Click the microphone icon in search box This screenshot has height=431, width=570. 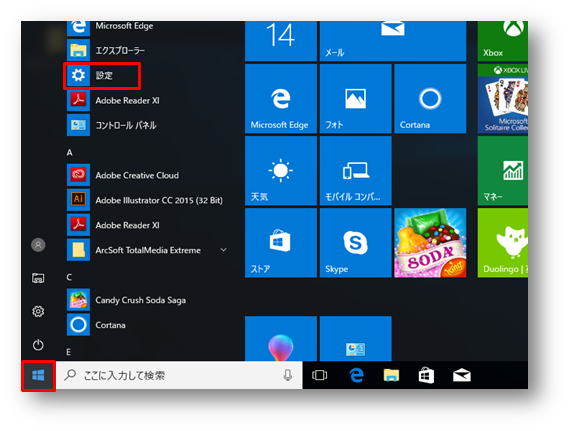[288, 375]
